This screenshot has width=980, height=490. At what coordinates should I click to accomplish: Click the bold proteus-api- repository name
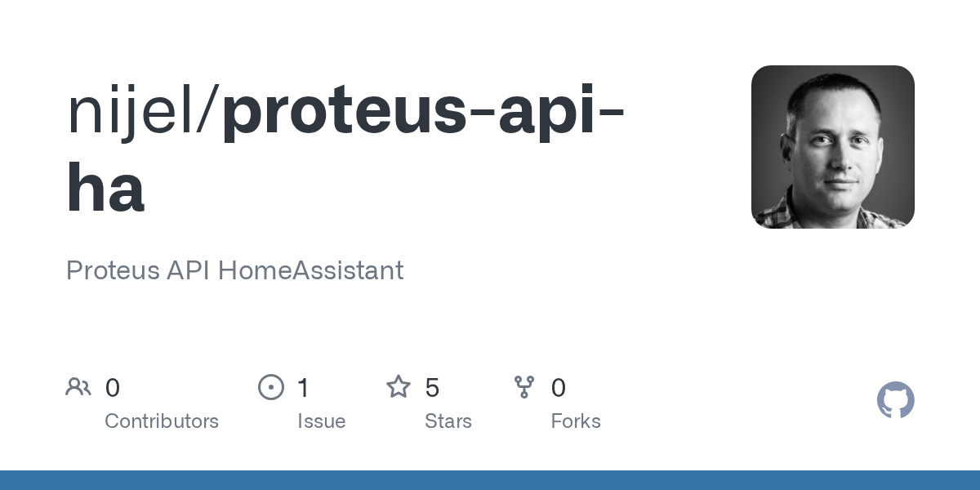tap(424, 112)
